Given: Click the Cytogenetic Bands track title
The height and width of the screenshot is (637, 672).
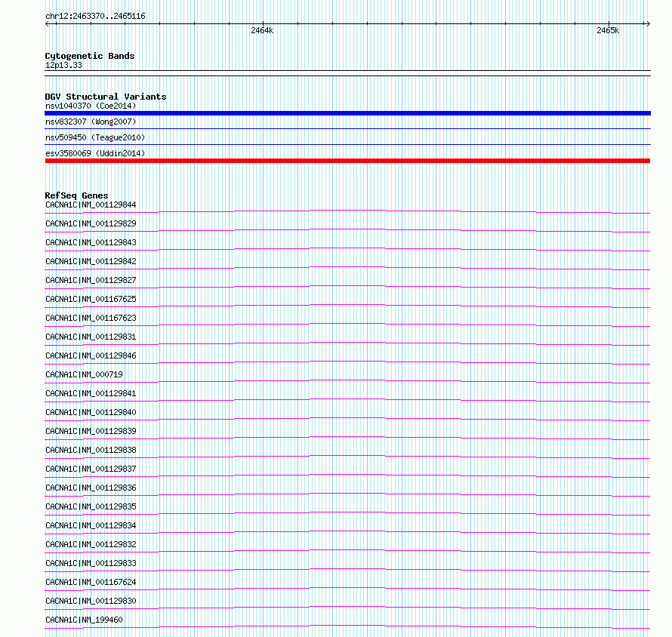Looking at the screenshot, I should (90, 56).
